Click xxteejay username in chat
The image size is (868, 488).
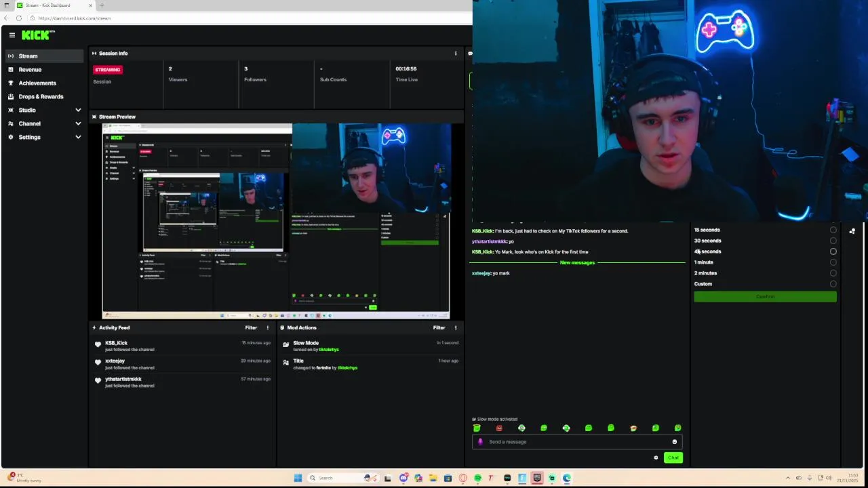[x=481, y=273]
